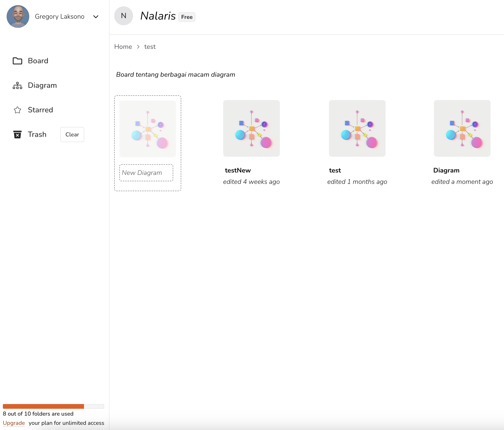Click the Nalaris workspace N avatar

[124, 16]
